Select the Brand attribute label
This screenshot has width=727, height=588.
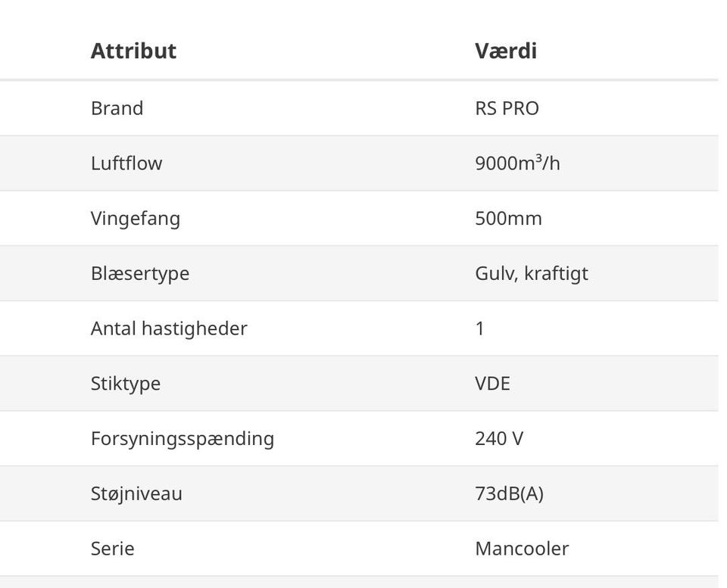click(117, 108)
